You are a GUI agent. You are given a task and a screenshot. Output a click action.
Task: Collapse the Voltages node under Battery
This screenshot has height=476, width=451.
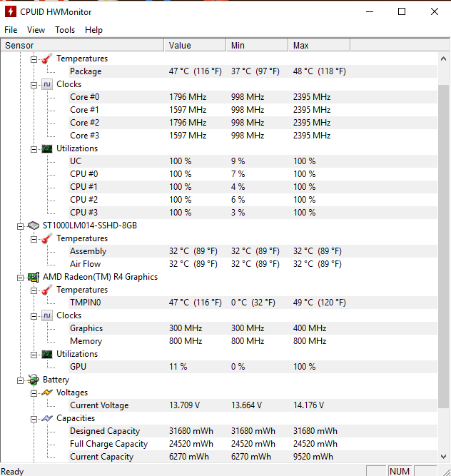tap(34, 393)
